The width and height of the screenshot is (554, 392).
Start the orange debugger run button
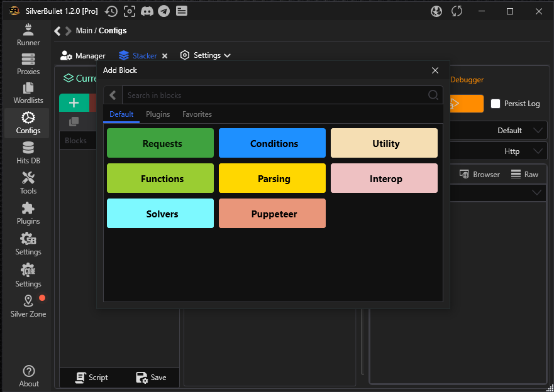467,104
